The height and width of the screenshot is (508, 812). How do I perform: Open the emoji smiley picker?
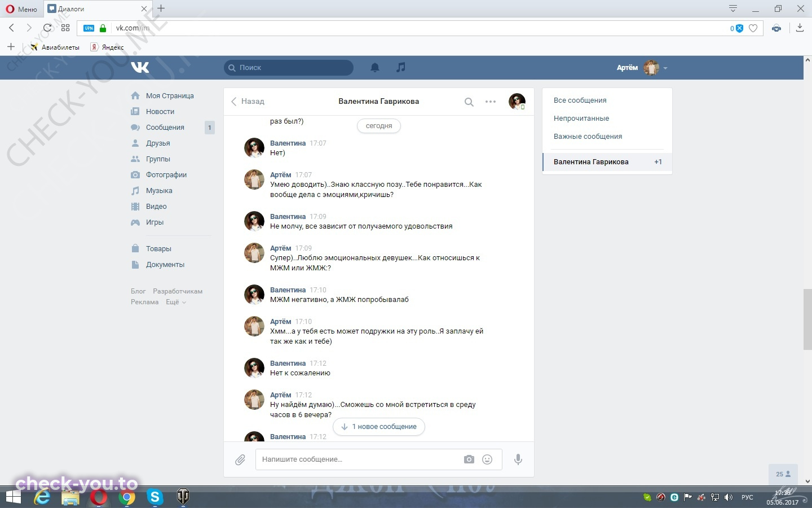[487, 459]
